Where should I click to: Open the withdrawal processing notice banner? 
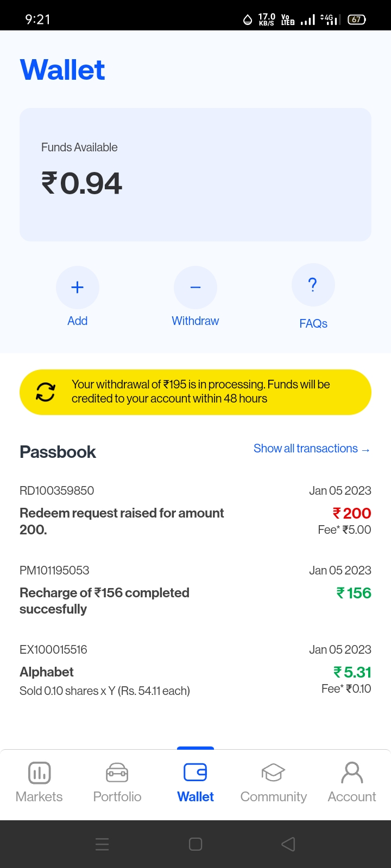(x=201, y=392)
